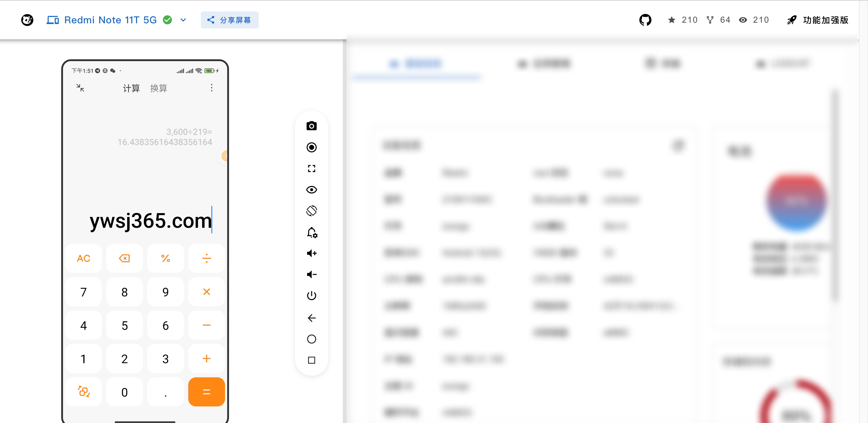Click the history result 16.43835616438356164

coord(165,142)
